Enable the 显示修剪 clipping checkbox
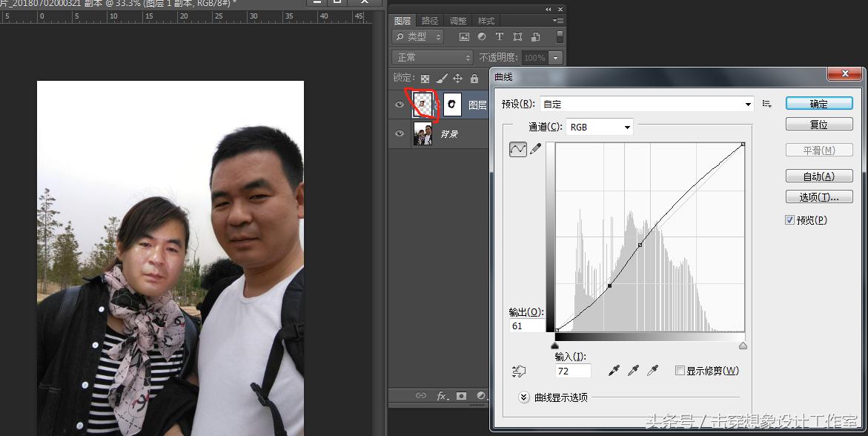868x436 pixels. point(680,369)
